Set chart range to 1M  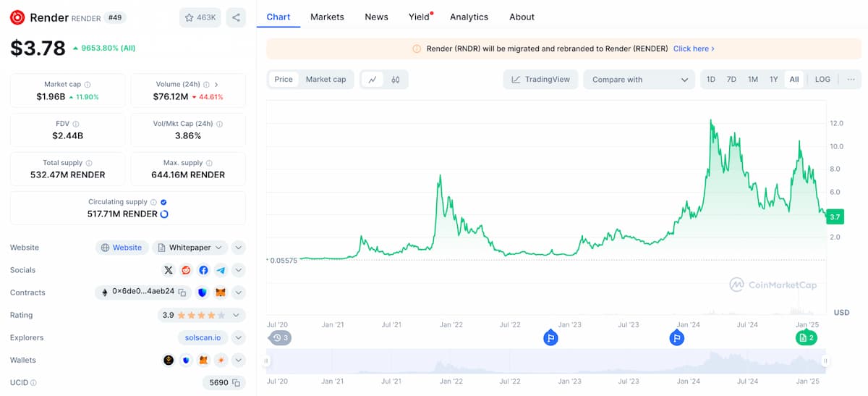(753, 80)
